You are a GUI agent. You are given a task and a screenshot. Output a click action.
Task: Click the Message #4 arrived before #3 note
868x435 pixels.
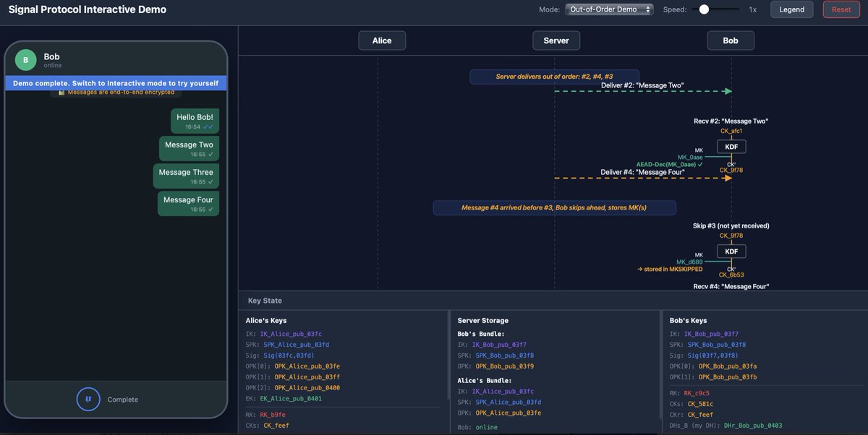(554, 208)
